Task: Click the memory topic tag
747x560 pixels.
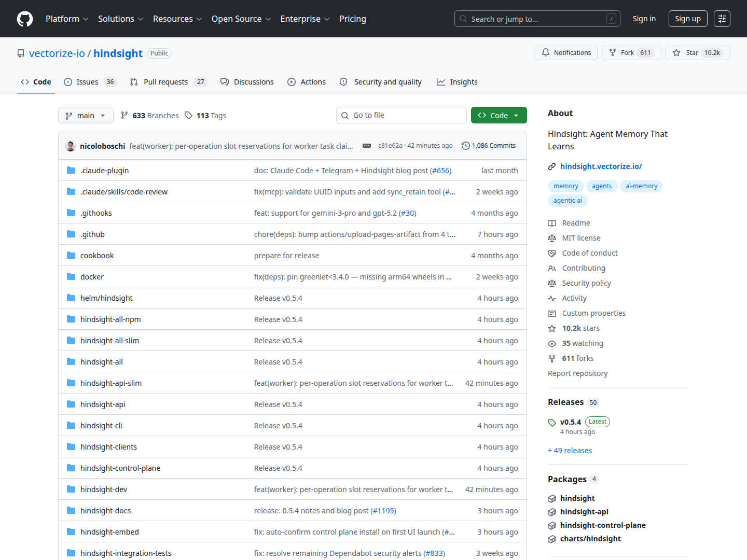Action: [566, 186]
